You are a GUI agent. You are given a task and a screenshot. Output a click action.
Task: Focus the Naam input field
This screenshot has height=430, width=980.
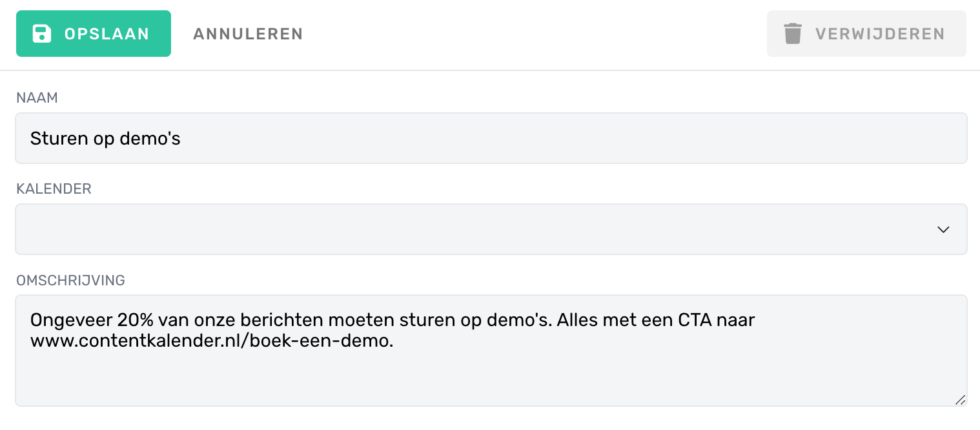pyautogui.click(x=491, y=138)
